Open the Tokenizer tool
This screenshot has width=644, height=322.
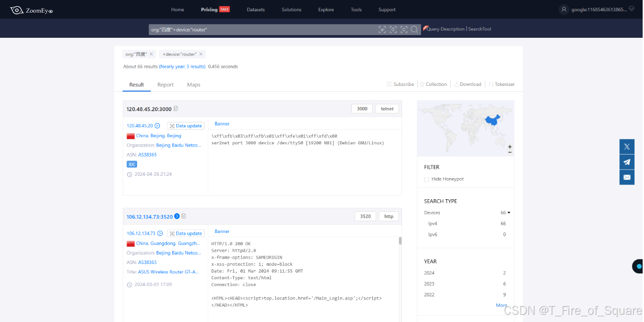point(501,84)
